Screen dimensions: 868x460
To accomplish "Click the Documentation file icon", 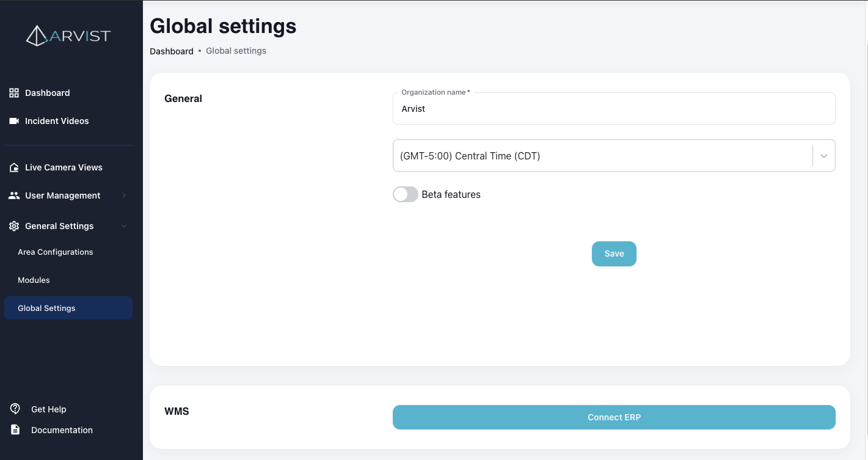I will click(13, 429).
